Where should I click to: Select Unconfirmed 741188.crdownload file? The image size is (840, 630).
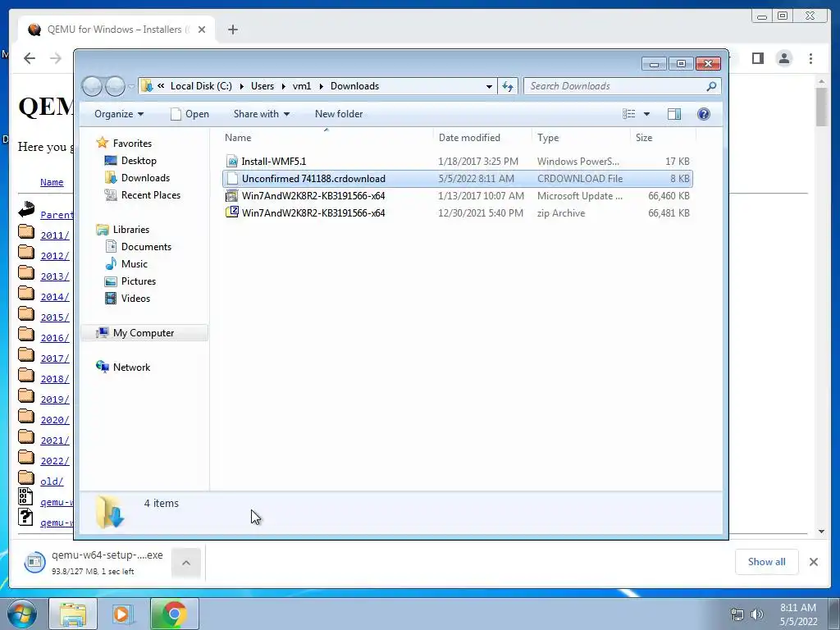458,178
